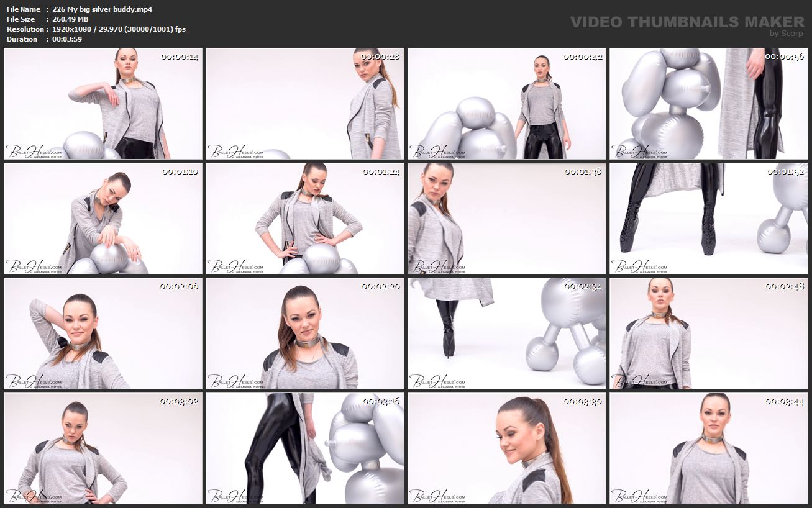Click the 'by Scorp' credit text
812x508 pixels.
[x=786, y=34]
